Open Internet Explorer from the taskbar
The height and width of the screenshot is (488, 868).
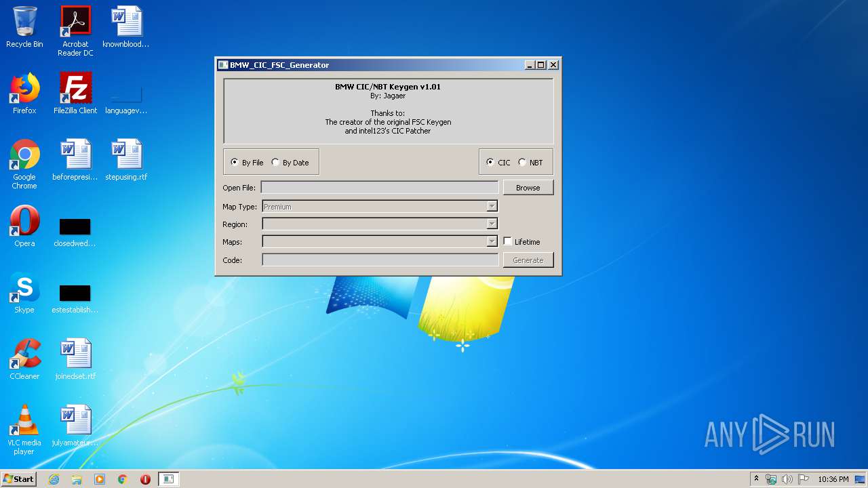pyautogui.click(x=54, y=479)
